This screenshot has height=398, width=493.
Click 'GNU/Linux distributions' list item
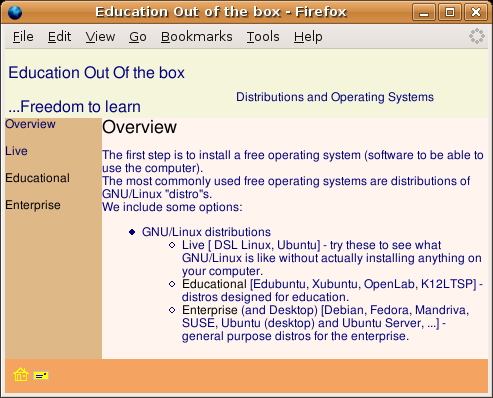[x=206, y=232]
